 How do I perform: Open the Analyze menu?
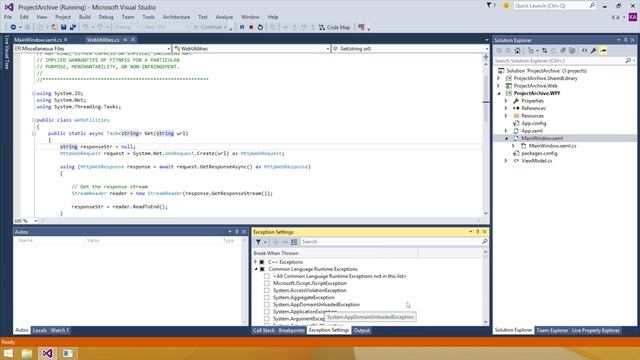[224, 17]
